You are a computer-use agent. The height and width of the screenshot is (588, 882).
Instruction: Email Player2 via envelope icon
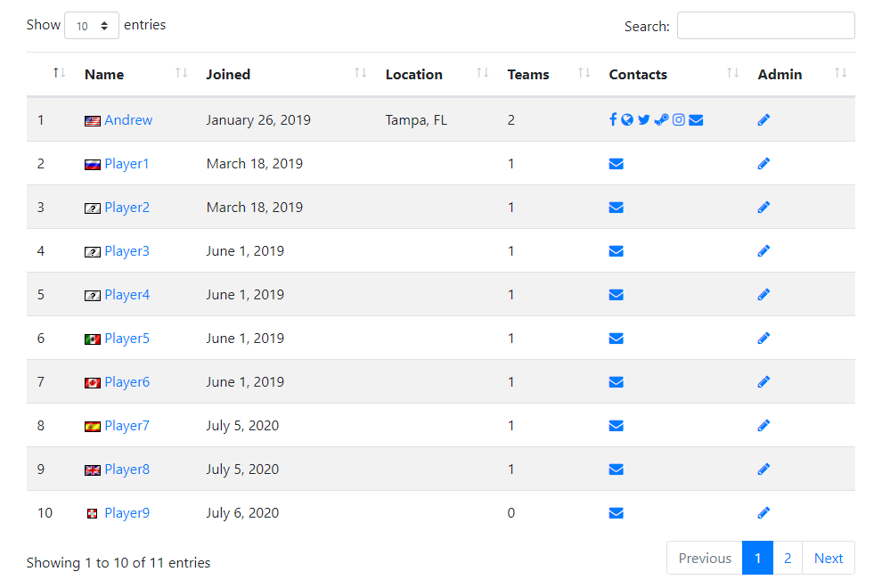coord(616,208)
